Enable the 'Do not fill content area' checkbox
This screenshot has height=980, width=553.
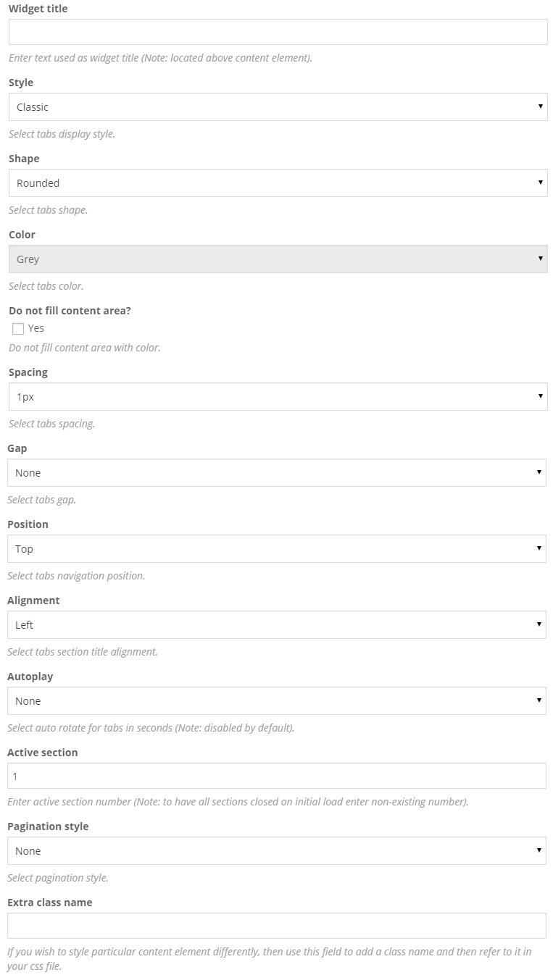[x=18, y=329]
